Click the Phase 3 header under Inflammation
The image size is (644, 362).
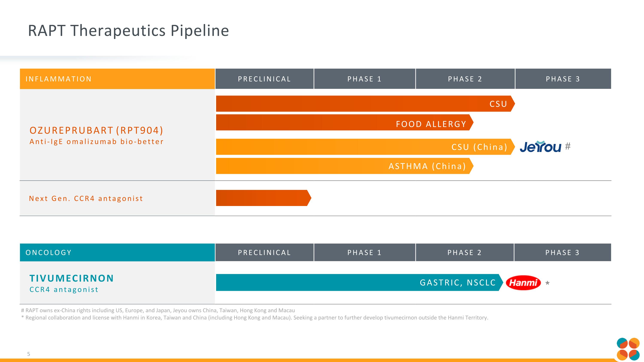point(563,79)
